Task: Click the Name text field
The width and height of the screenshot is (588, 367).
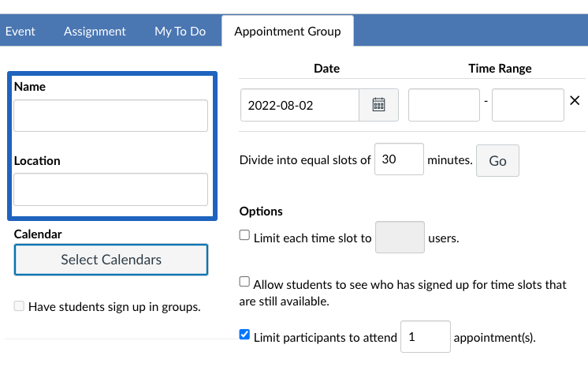Action: click(x=110, y=116)
